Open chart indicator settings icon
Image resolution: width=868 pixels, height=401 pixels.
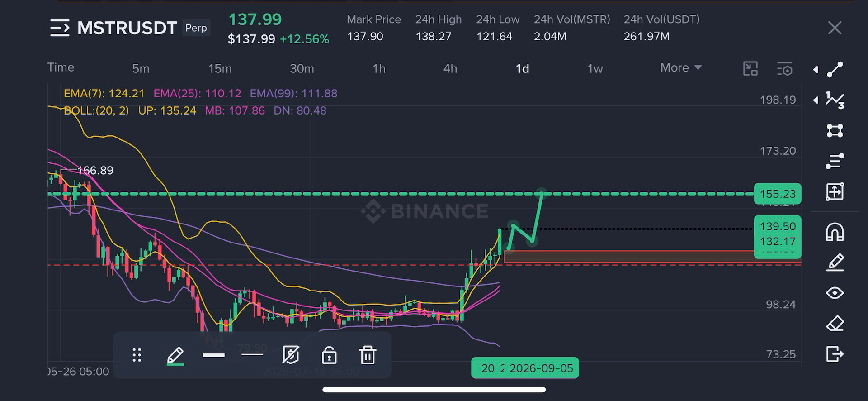pyautogui.click(x=785, y=69)
